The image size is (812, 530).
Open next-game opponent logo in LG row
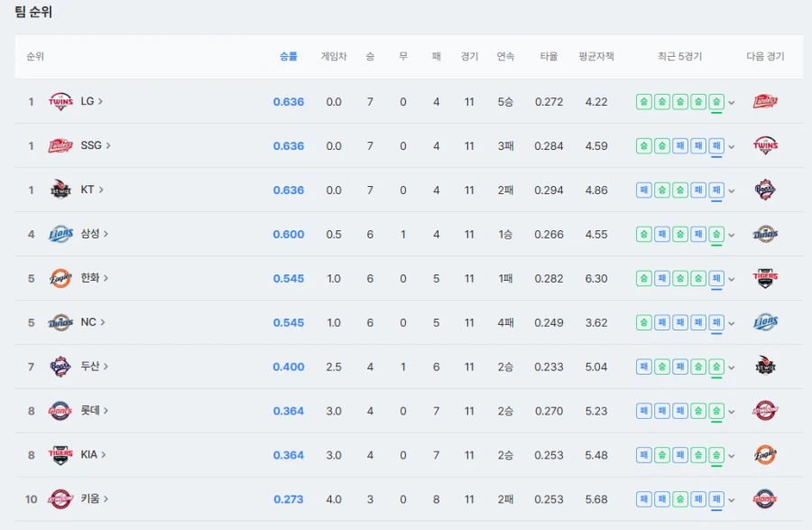pyautogui.click(x=765, y=101)
